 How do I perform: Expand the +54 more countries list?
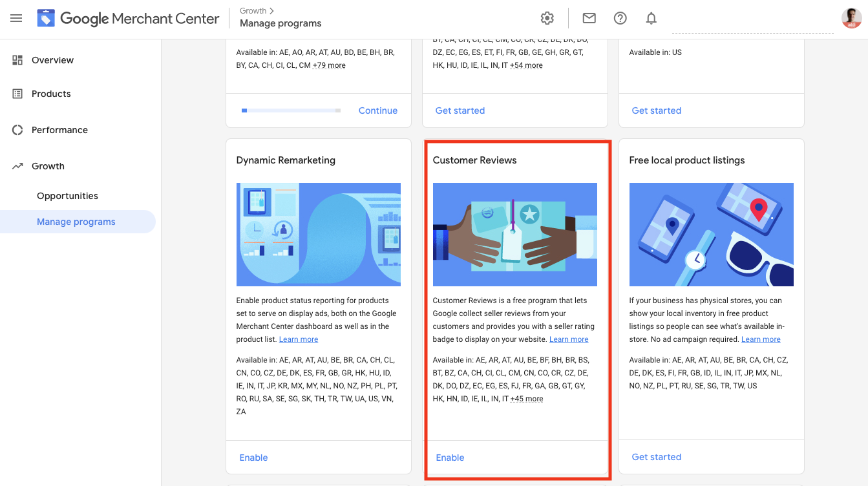(x=526, y=65)
